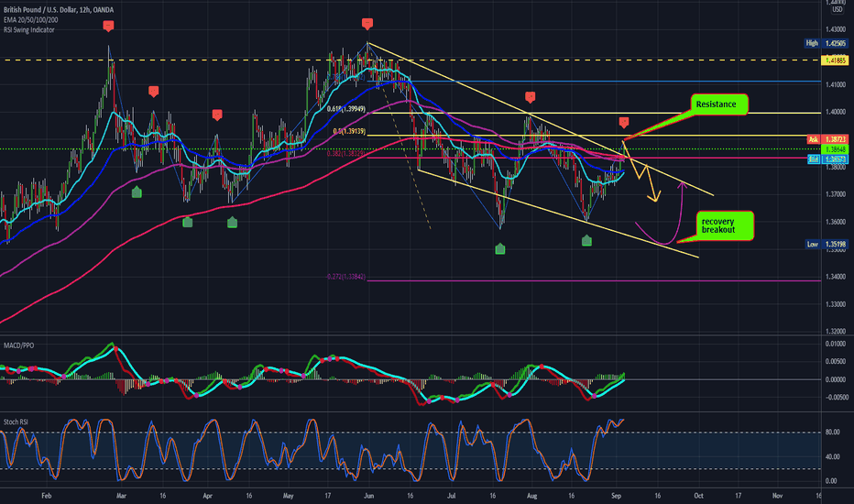The image size is (854, 504).
Task: Click the May label on the time axis
Action: [x=288, y=496]
